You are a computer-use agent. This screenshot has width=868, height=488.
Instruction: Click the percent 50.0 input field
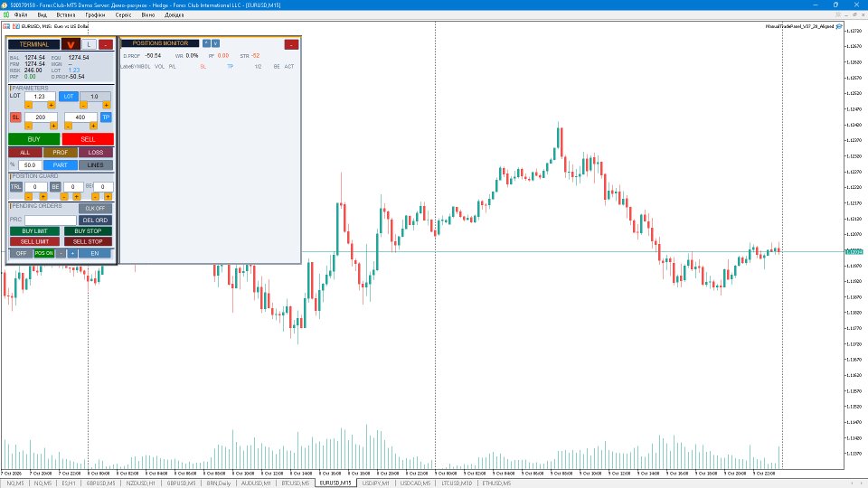pos(30,164)
